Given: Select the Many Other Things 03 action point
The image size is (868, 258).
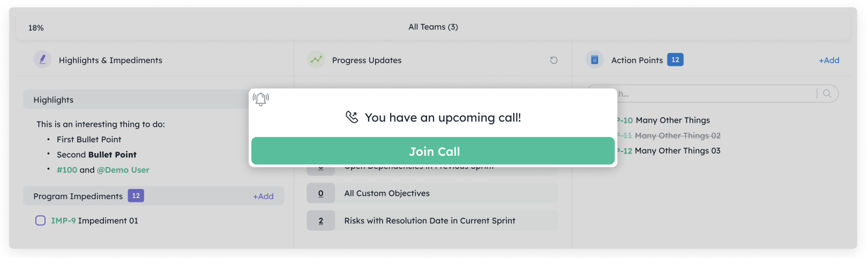Looking at the screenshot, I should pos(677,151).
